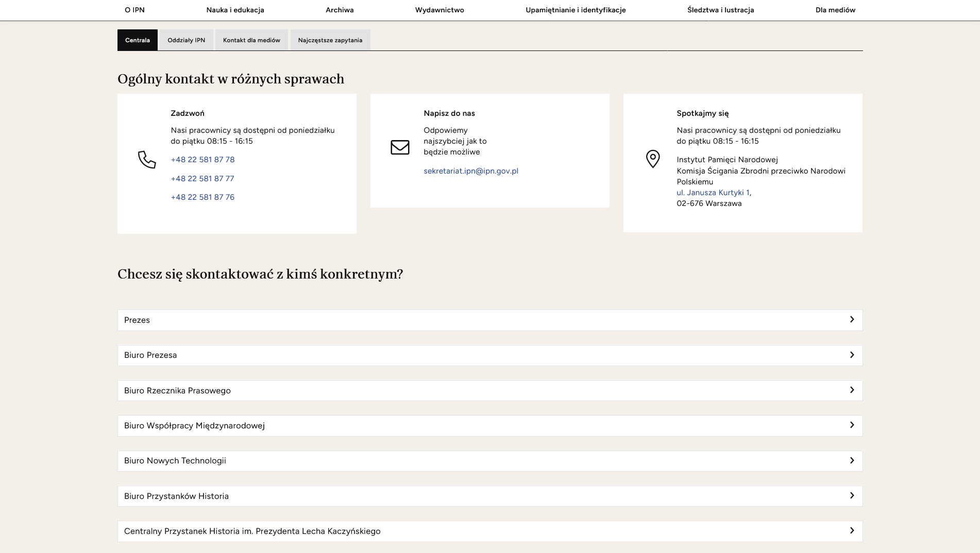Click the phone handset icon

pyautogui.click(x=147, y=160)
